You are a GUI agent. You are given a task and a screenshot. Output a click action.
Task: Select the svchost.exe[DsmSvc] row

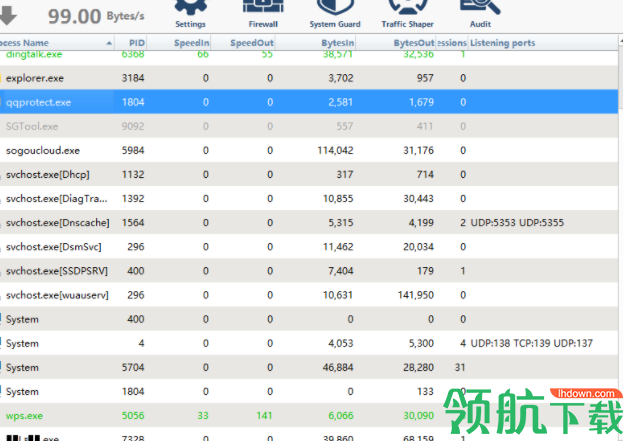point(309,247)
